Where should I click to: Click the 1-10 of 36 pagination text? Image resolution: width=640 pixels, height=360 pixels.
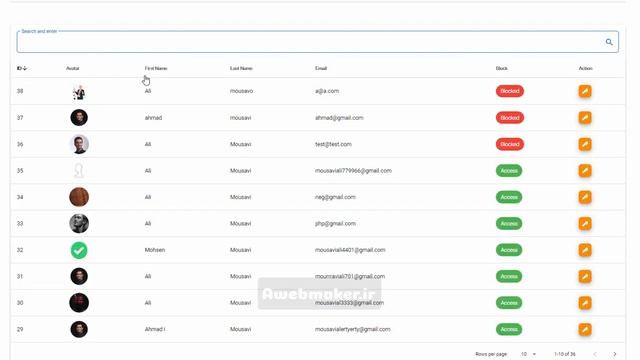pos(564,354)
